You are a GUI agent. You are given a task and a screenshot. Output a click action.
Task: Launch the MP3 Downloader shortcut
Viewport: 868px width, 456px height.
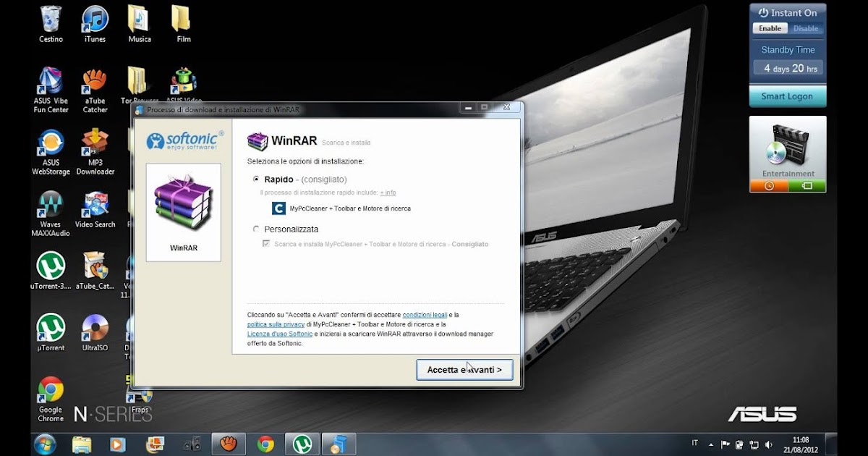(95, 152)
